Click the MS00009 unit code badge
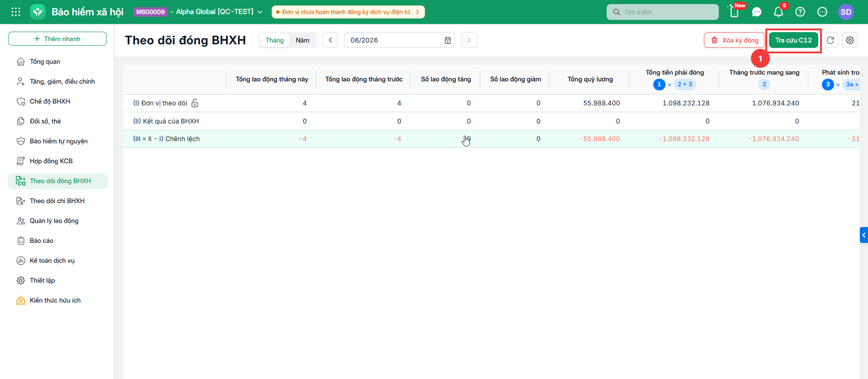The height and width of the screenshot is (379, 868). [151, 12]
